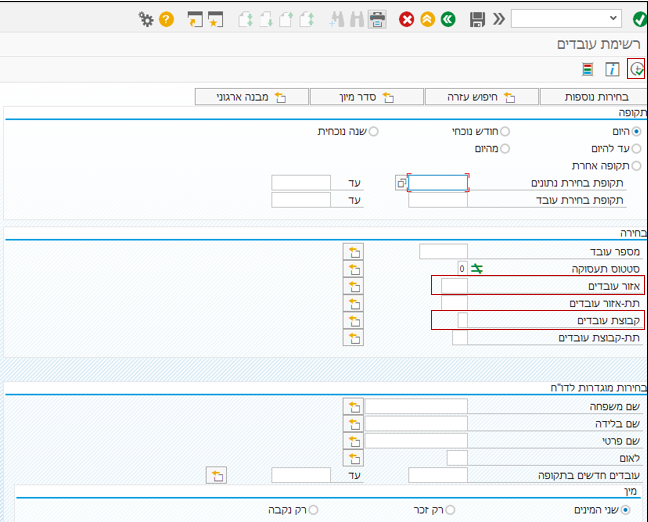This screenshot has height=522, width=648.
Task: Click the חיפוש עזרה button
Action: point(481,97)
